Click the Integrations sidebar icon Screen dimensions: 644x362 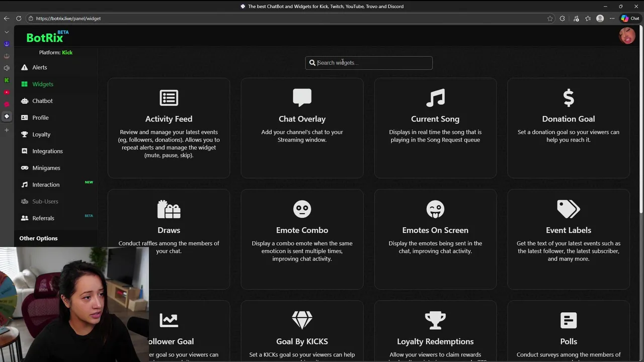pos(24,151)
